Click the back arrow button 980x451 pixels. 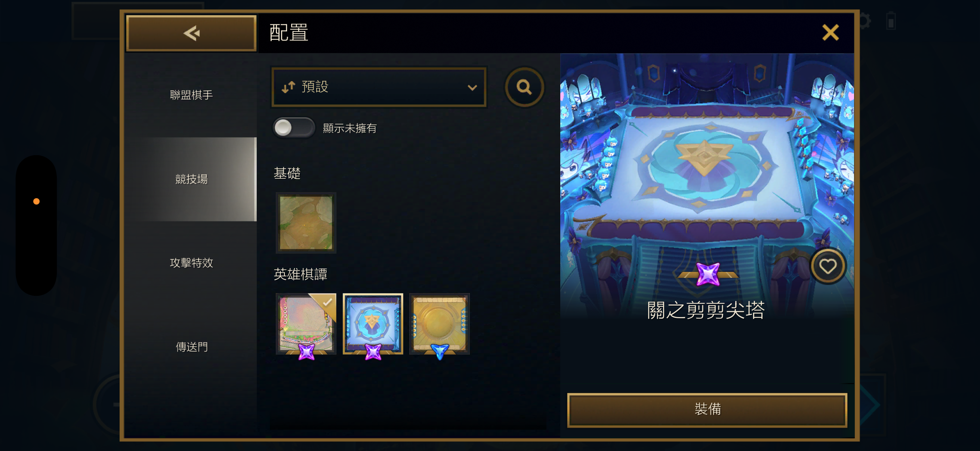191,33
